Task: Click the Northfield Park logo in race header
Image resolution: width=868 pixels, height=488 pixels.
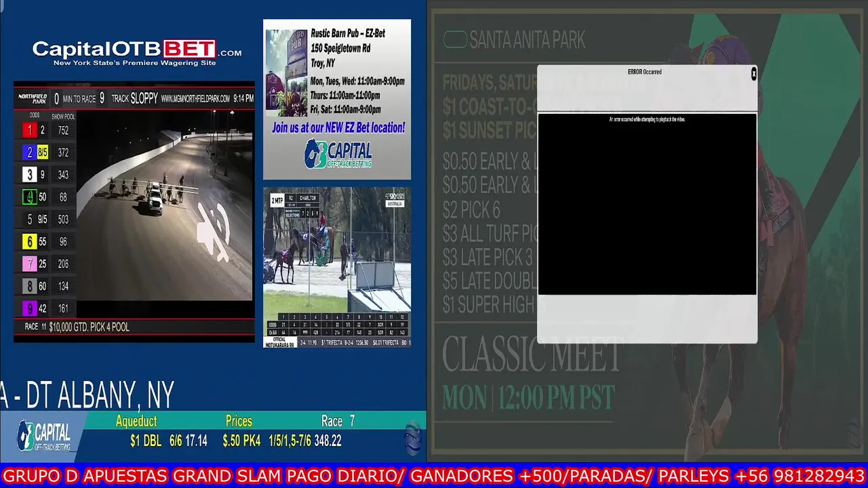Action: pyautogui.click(x=33, y=98)
